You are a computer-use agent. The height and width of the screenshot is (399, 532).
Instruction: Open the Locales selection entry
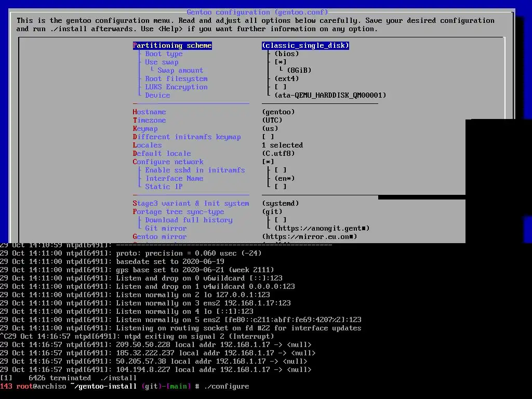click(x=147, y=145)
